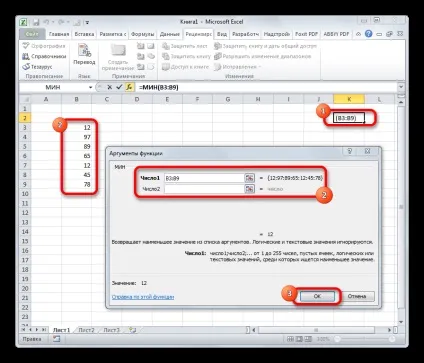Switch to the Главная ribbon tab
424x363 pixels.
click(x=59, y=34)
